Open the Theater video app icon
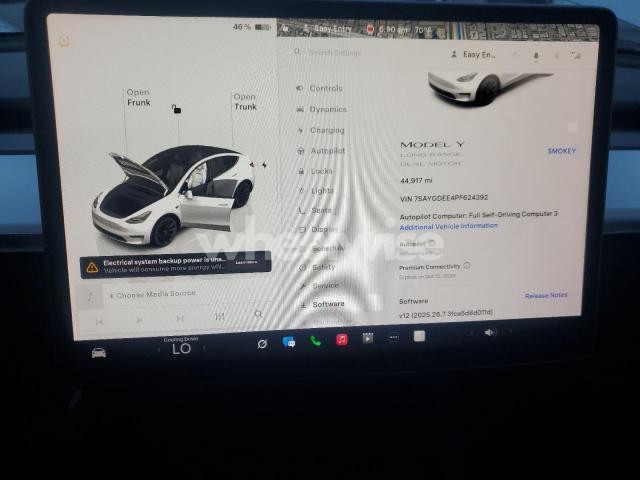The height and width of the screenshot is (480, 640). (x=368, y=338)
